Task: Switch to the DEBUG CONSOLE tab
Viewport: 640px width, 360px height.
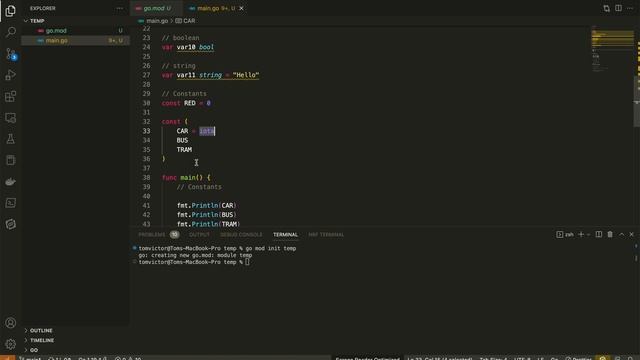Action: pos(241,235)
